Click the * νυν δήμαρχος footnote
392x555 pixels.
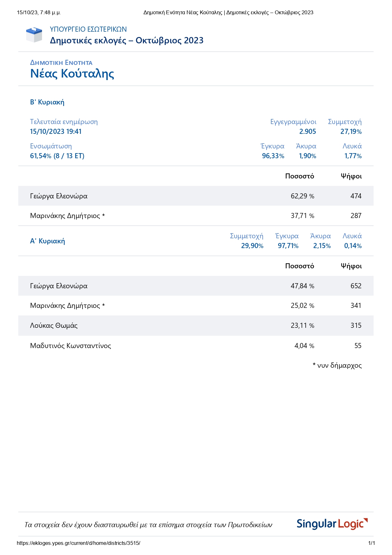click(337, 366)
